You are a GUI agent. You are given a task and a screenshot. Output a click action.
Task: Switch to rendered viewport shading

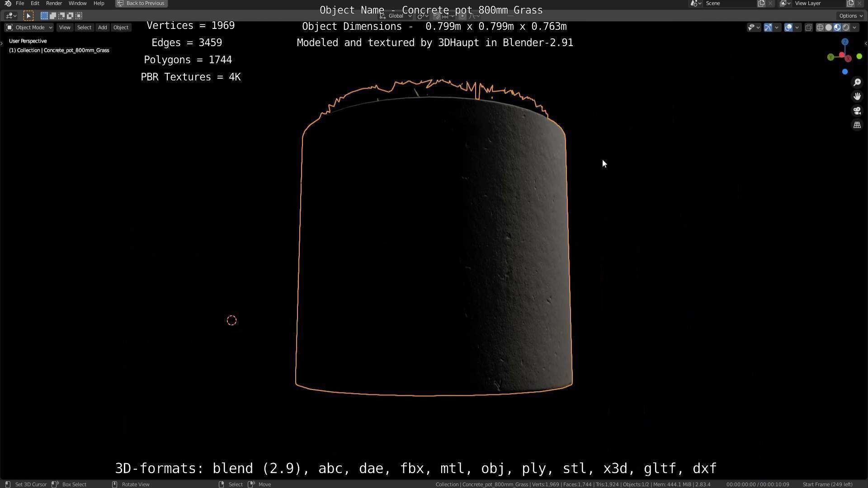point(846,28)
